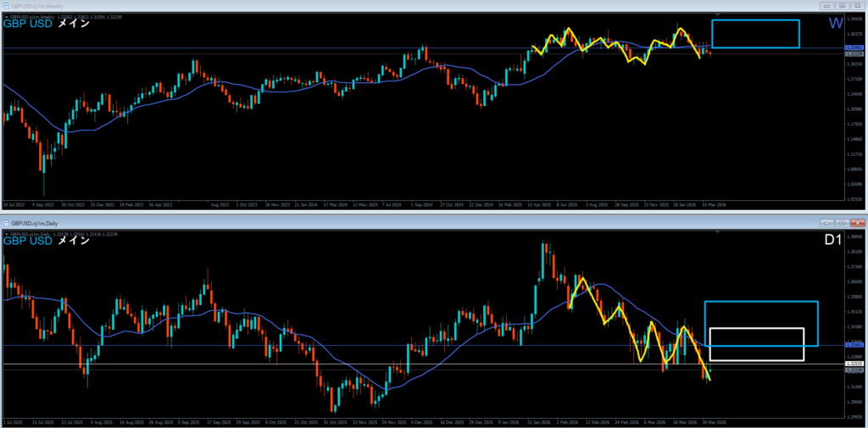Select the blue rectangle on Weekly chart
Image resolution: width=868 pixels, height=428 pixels.
coord(755,20)
